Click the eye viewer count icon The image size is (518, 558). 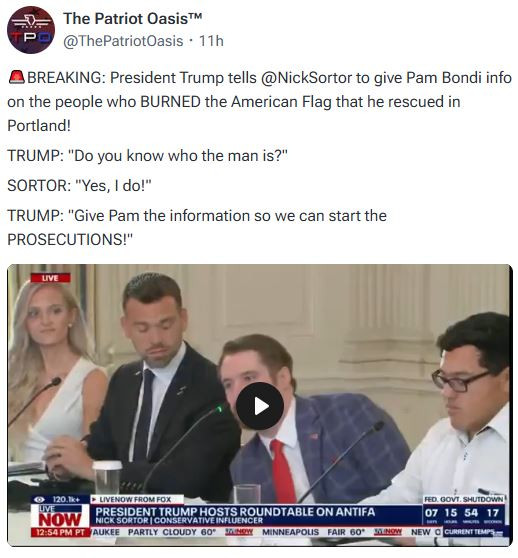(x=39, y=500)
